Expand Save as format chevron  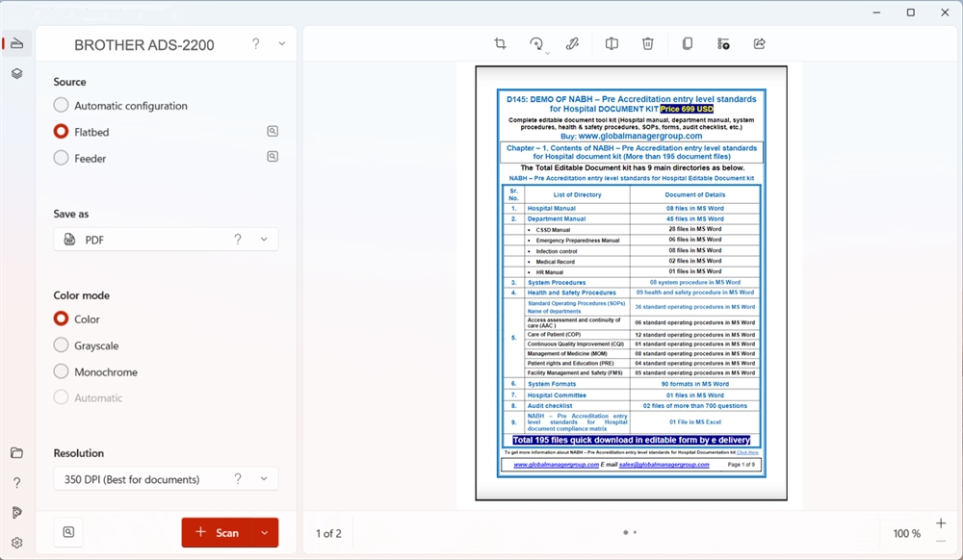pos(264,240)
